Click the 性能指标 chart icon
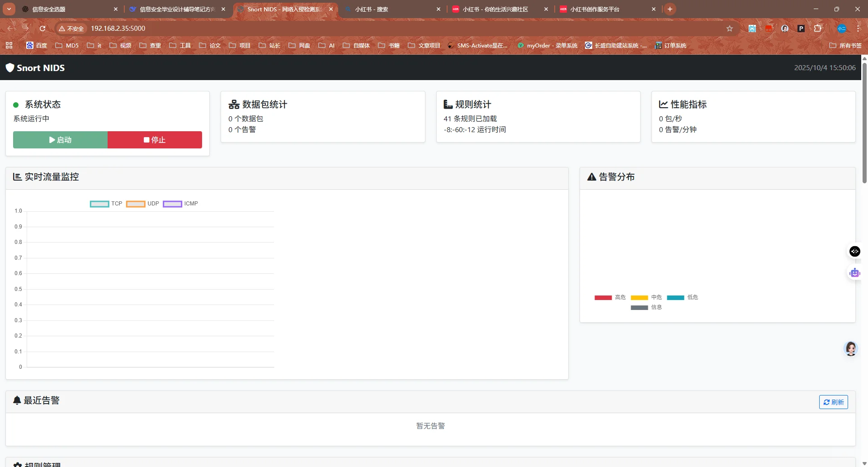 [663, 104]
